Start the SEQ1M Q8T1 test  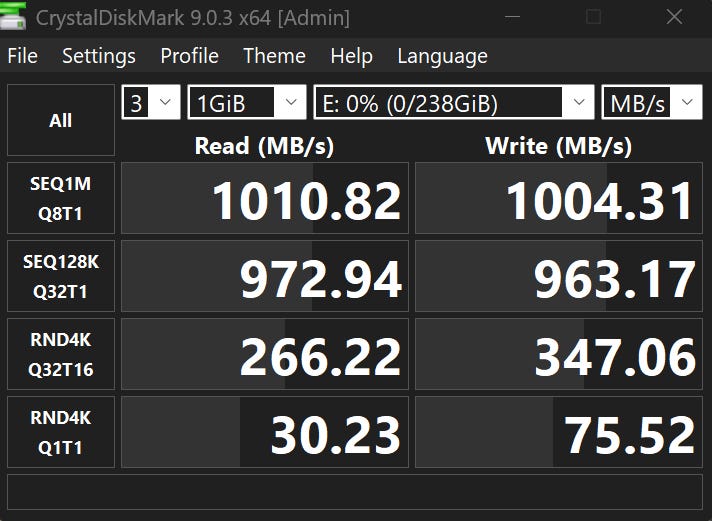point(61,198)
